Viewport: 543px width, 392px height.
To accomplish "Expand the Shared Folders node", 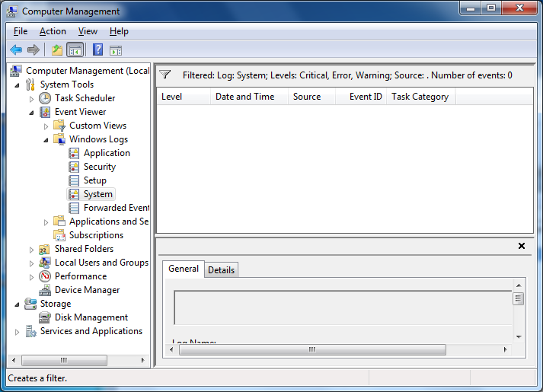I will point(31,250).
